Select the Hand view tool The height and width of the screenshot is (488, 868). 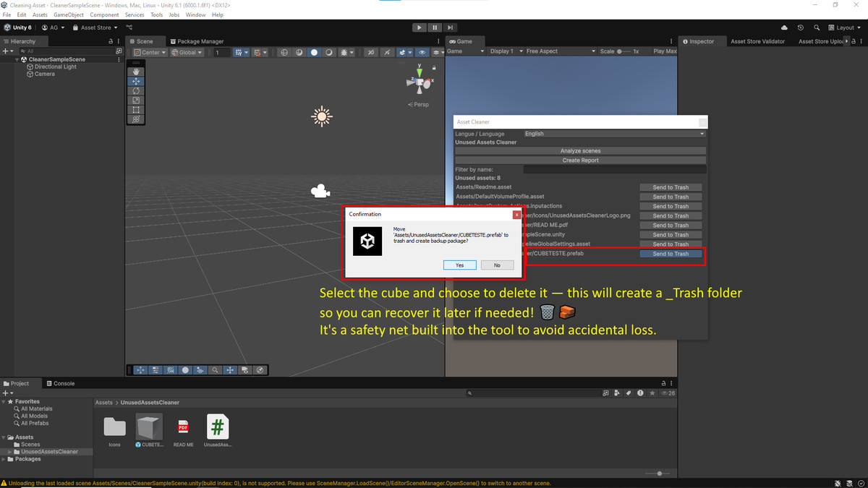[136, 72]
